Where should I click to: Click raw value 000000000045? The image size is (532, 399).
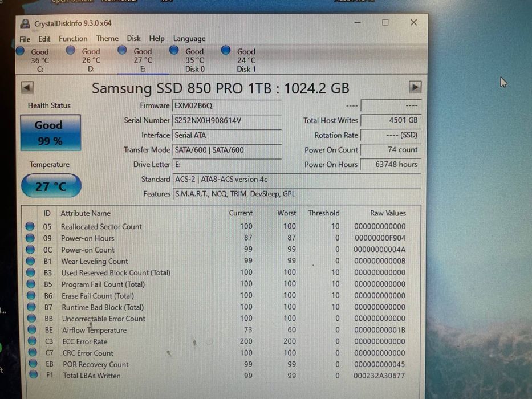point(380,364)
